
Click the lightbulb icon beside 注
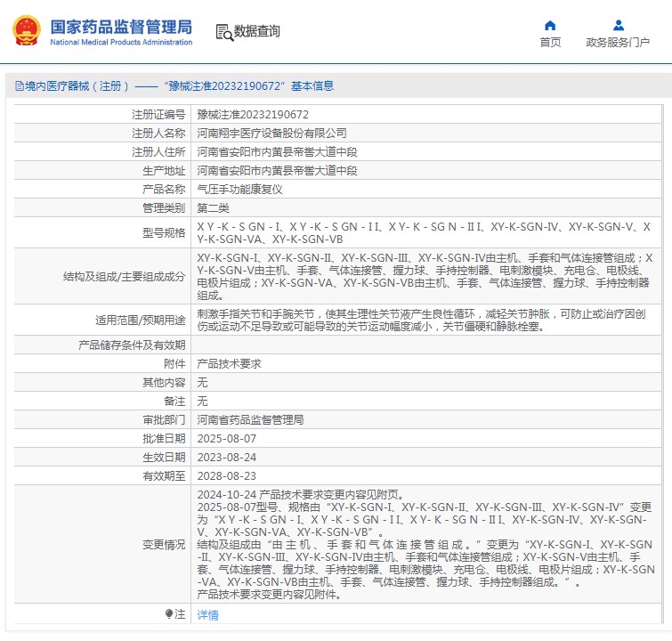(168, 614)
